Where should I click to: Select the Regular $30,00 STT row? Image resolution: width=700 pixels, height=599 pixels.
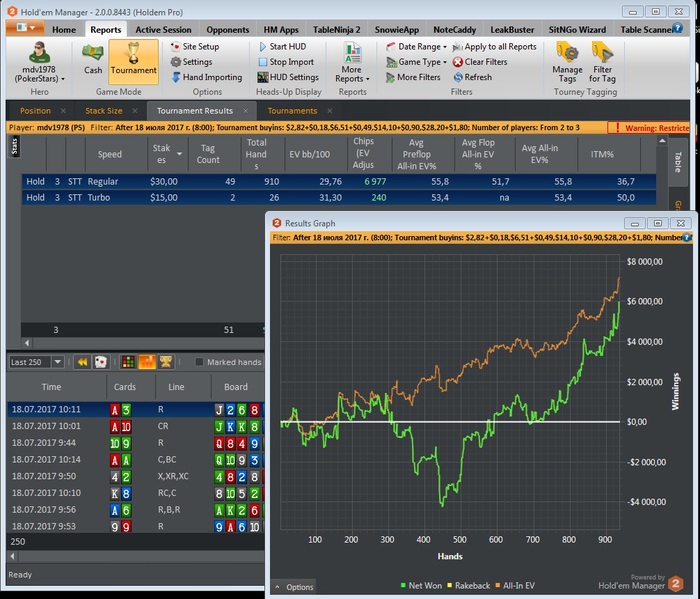[x=339, y=182]
